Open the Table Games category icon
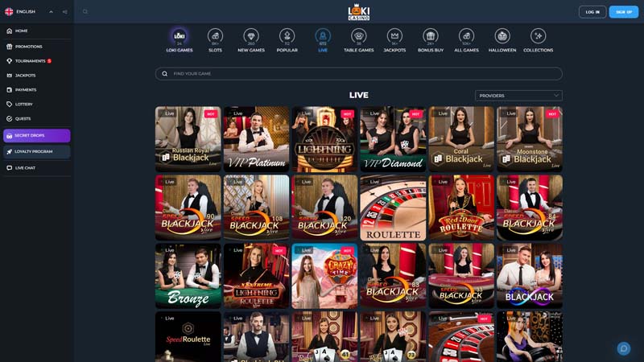644x362 pixels. point(358,36)
